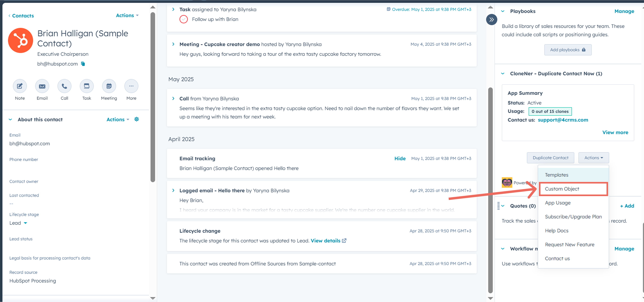This screenshot has height=302, width=644.
Task: Click the Duplicate Contact button
Action: click(x=550, y=158)
